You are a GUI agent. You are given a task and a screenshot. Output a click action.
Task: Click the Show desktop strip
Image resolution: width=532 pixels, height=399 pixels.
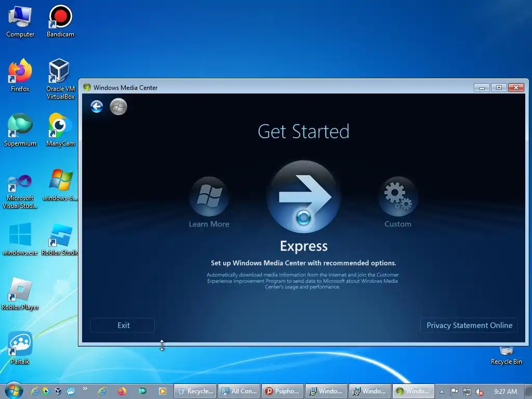pos(528,391)
